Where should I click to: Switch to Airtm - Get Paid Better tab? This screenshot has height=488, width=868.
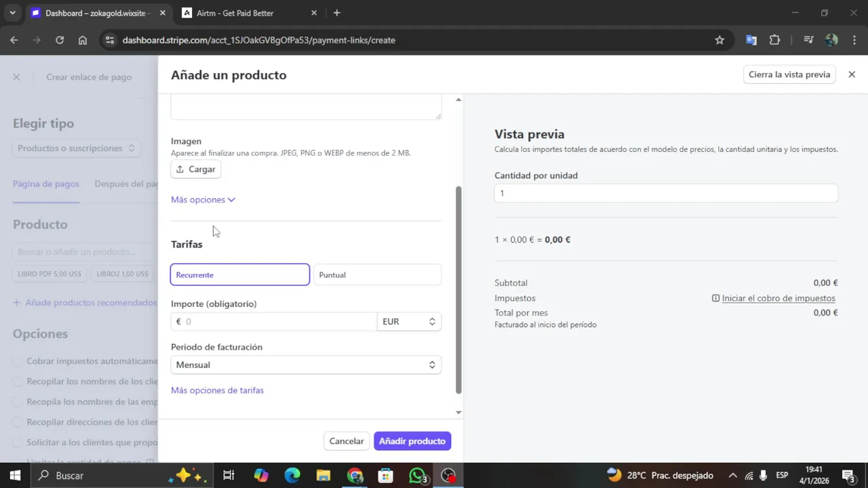coord(250,13)
